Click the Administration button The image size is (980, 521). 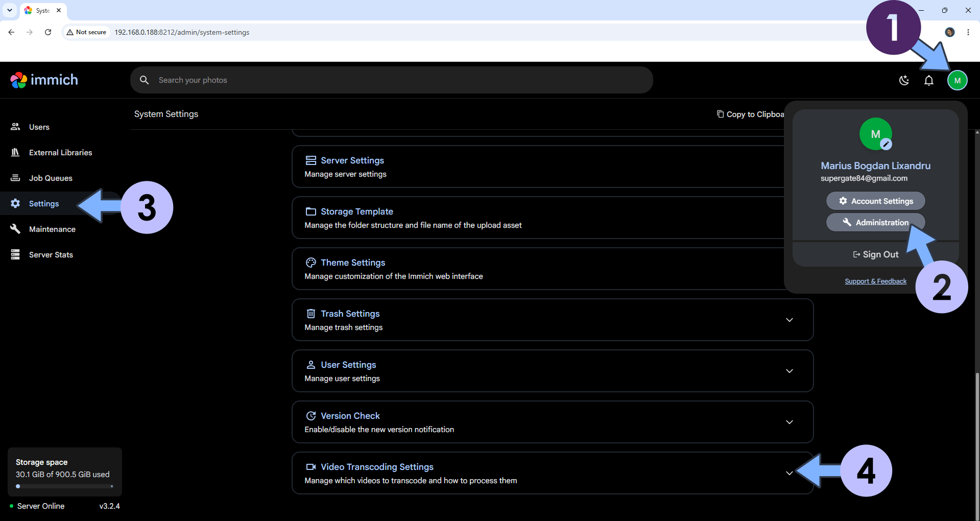tap(875, 223)
